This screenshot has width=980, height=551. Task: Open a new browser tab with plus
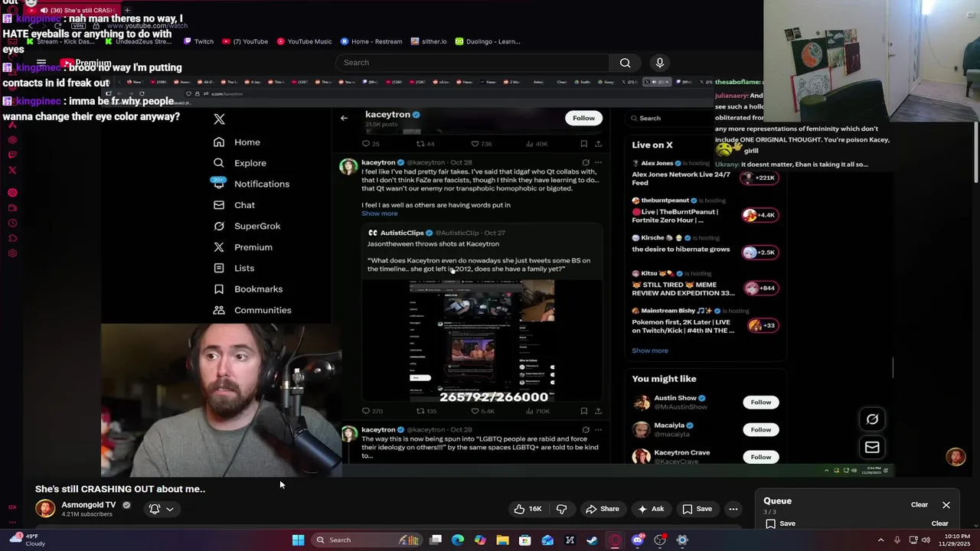coord(127,10)
